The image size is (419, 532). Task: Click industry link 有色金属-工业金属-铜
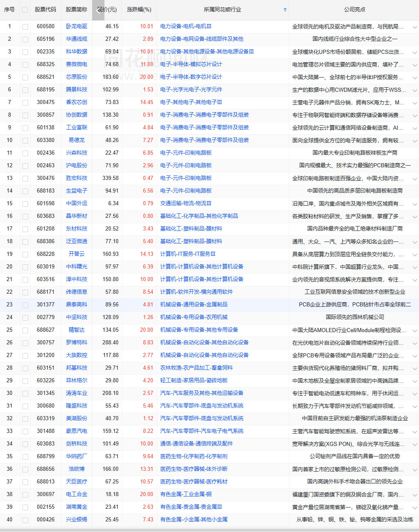(186, 494)
